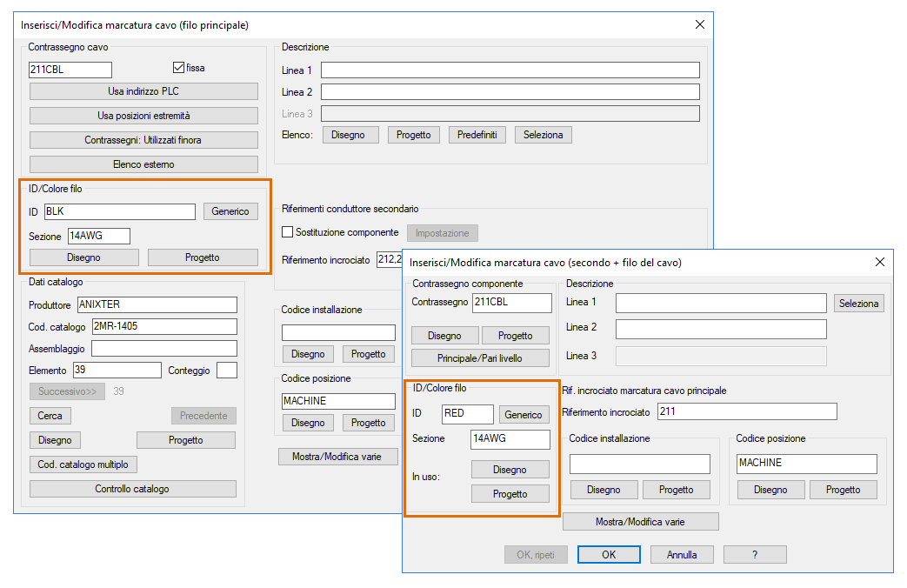
Task: Click the empty Assemblaggio field
Action: (164, 349)
